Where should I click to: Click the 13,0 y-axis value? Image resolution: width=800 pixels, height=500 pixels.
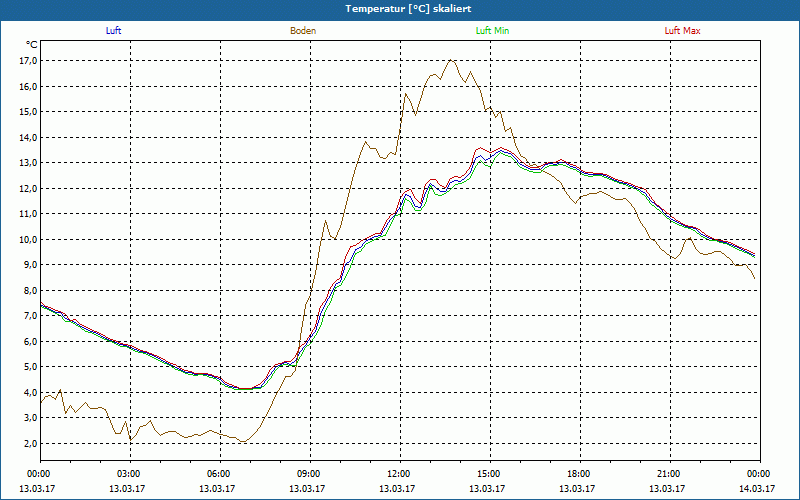[28, 163]
